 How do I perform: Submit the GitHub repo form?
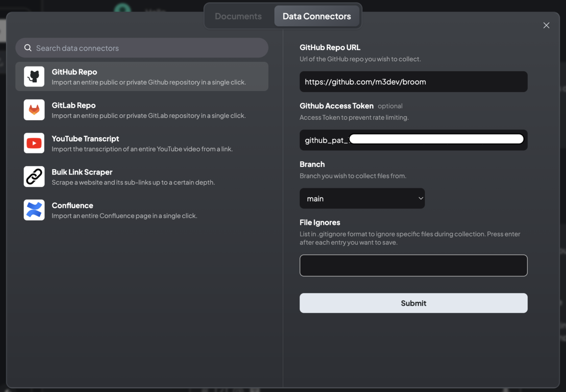pos(414,303)
